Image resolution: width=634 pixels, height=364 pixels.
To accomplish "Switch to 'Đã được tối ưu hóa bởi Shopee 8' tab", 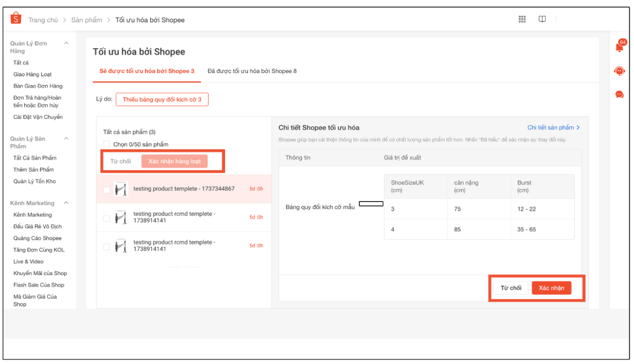I will click(252, 71).
